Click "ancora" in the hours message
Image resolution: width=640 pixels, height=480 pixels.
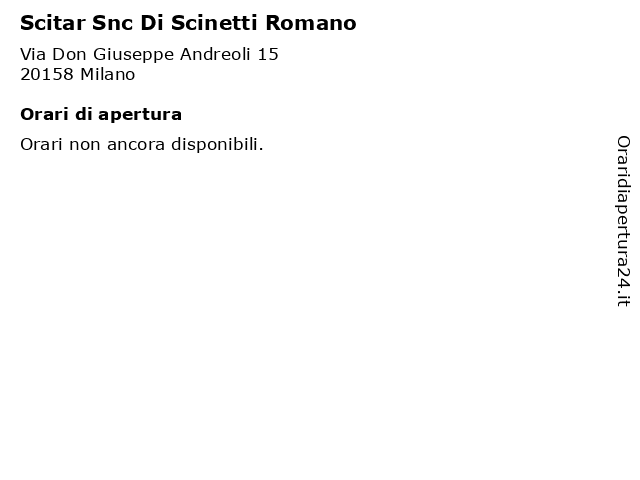pos(137,144)
